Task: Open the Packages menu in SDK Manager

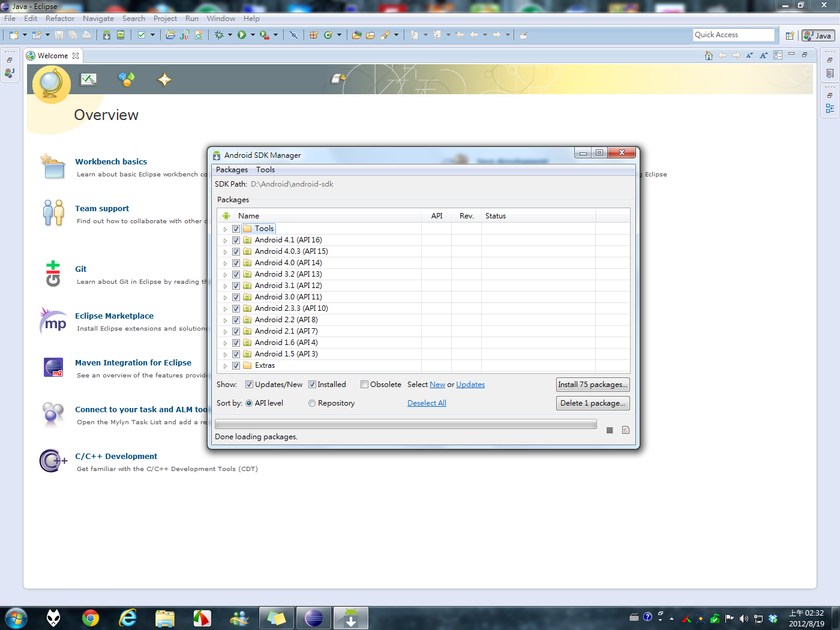Action: coord(232,170)
